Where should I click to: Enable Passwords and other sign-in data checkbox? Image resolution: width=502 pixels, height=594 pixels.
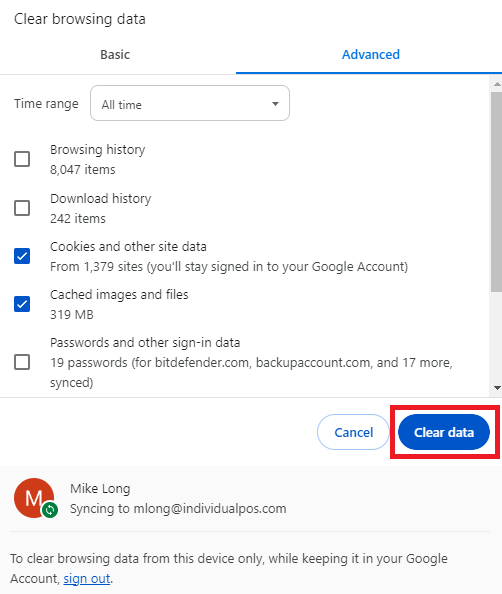point(22,362)
